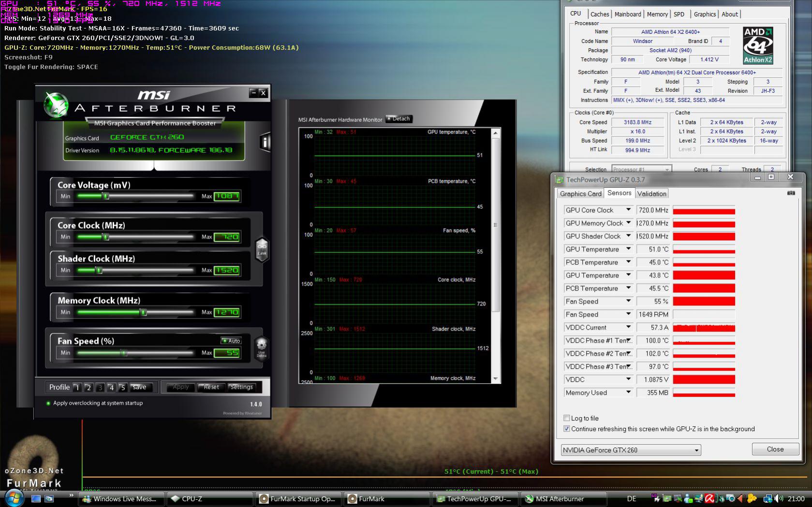The height and width of the screenshot is (507, 812).
Task: Open the Memory Used sensor dropdown
Action: tap(628, 392)
